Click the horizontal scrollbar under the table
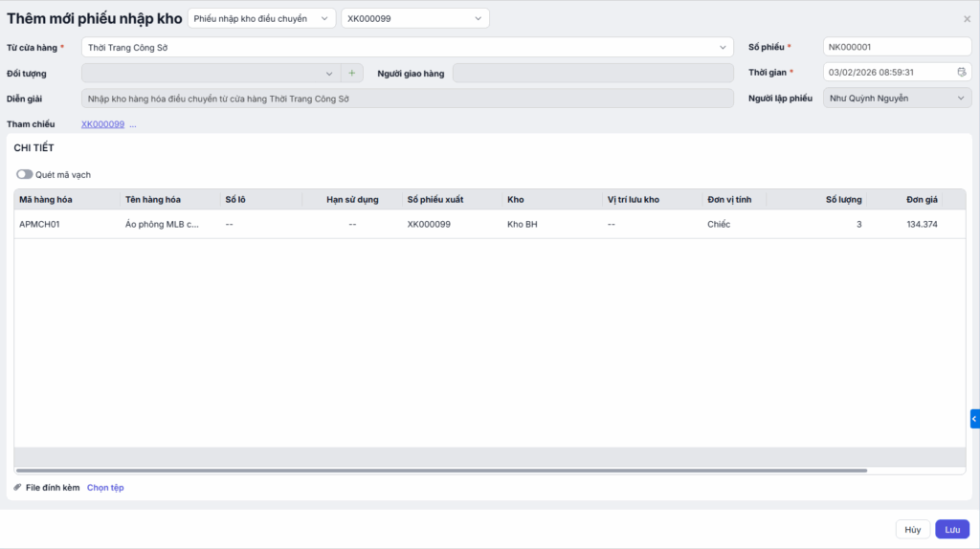 (441, 471)
